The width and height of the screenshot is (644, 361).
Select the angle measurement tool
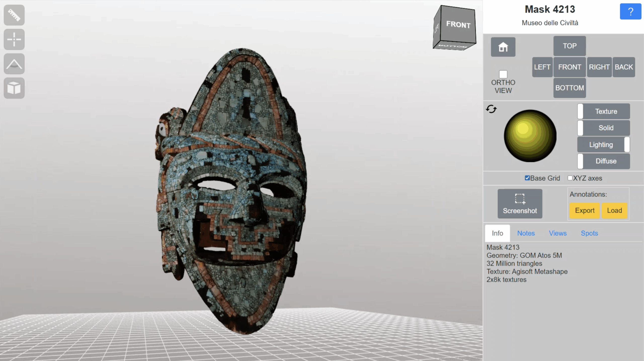click(14, 64)
